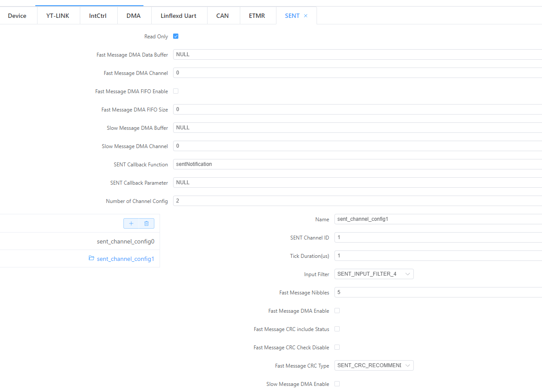Select sent_channel_config0 in the list

(125, 241)
